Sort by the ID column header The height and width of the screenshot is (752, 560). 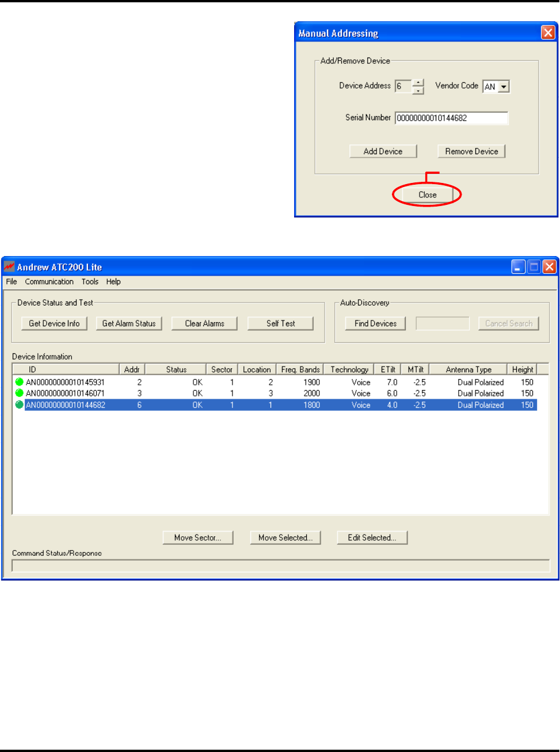click(x=66, y=369)
